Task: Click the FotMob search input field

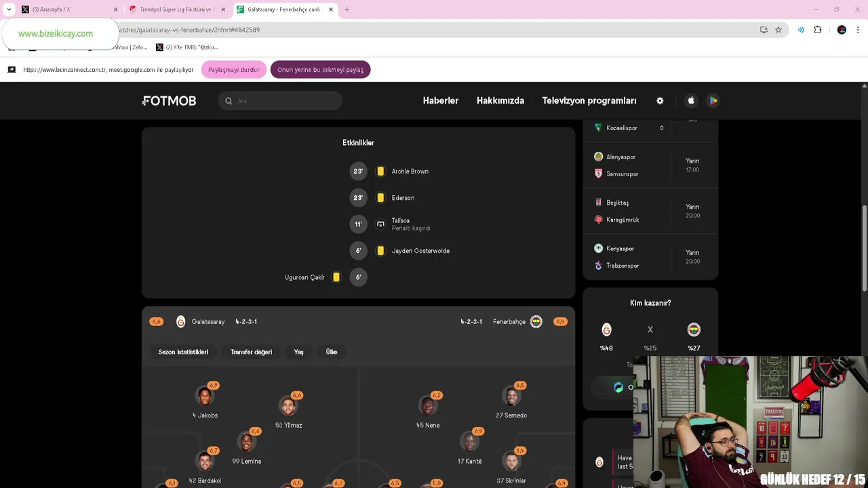Action: 280,101
